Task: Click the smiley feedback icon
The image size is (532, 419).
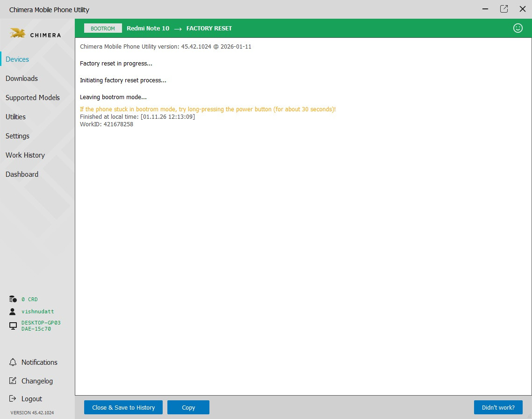Action: click(518, 28)
